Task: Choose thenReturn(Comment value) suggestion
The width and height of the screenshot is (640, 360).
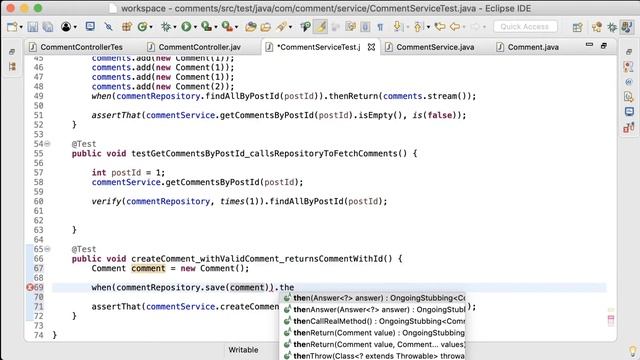Action: (x=372, y=333)
